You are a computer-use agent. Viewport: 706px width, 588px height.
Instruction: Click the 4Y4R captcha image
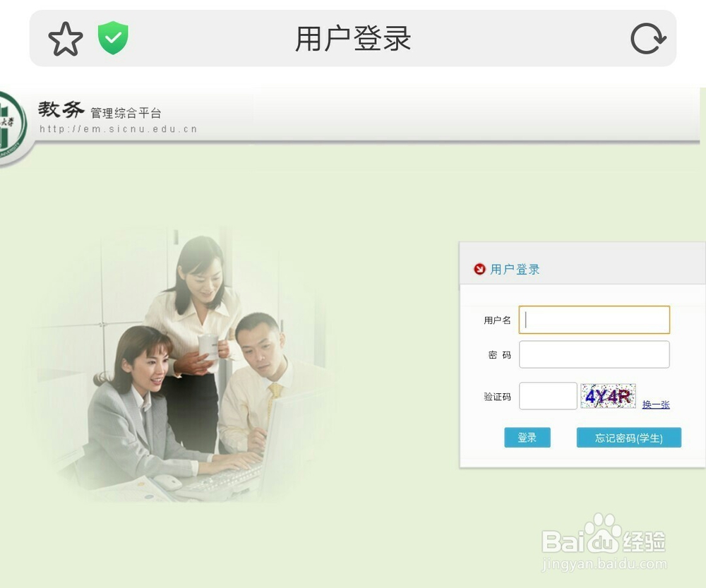coord(609,396)
